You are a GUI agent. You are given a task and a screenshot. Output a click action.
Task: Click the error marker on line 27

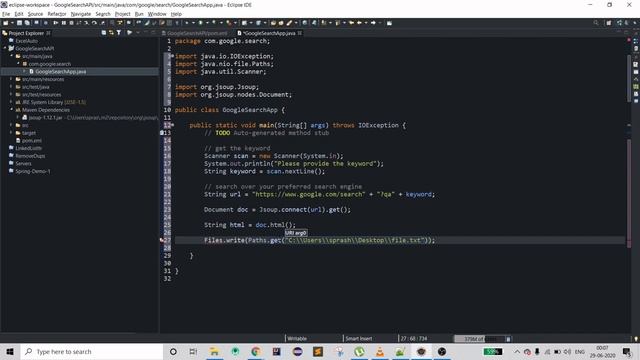[x=162, y=240]
